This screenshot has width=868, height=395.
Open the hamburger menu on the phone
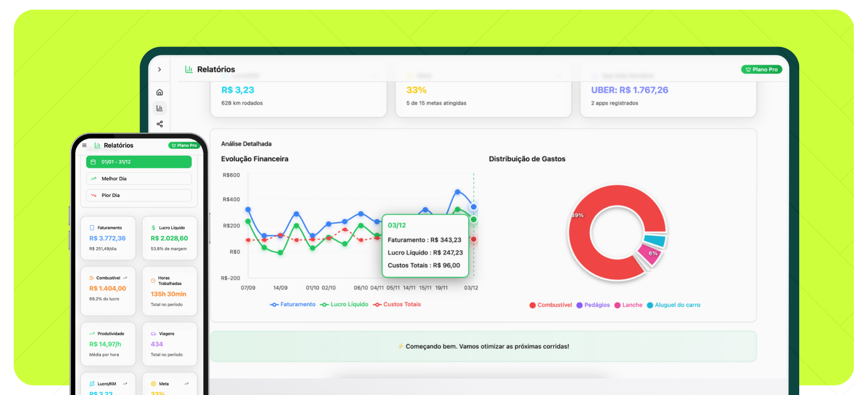[x=85, y=145]
